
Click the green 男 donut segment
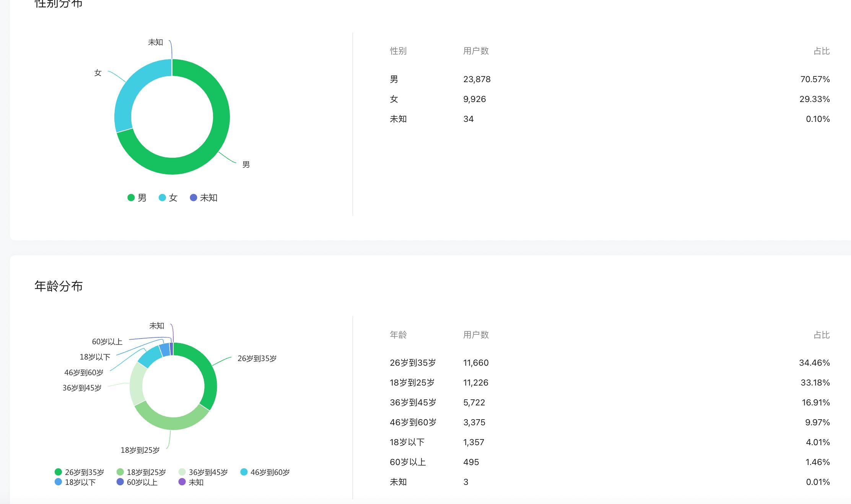point(214,145)
